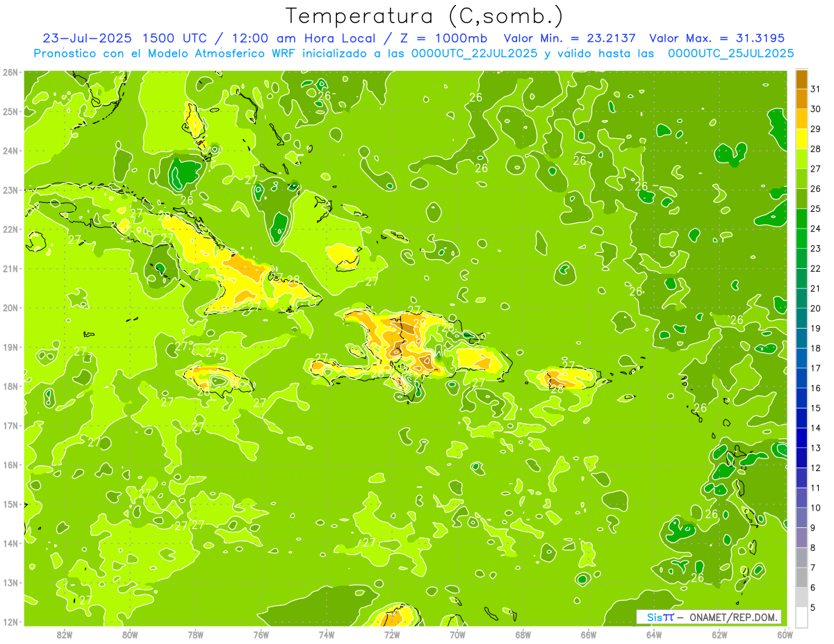
Task: Select the legend value '20'
Action: [x=816, y=308]
